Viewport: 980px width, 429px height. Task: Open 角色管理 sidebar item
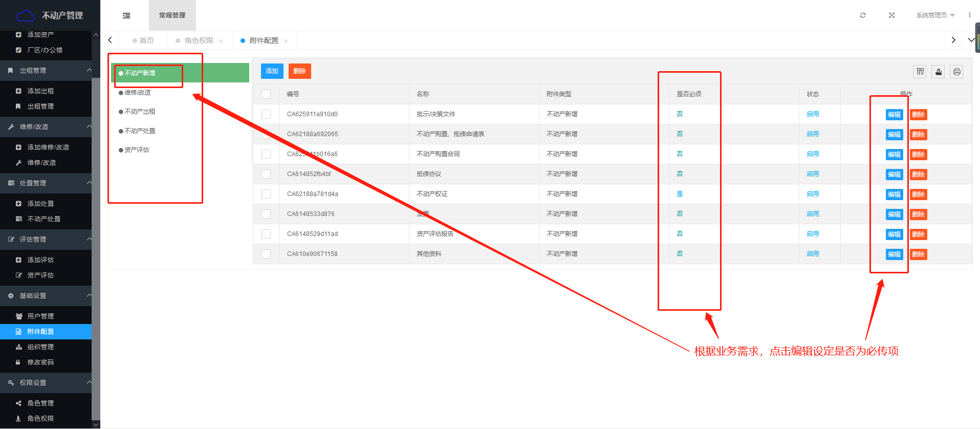pos(46,403)
